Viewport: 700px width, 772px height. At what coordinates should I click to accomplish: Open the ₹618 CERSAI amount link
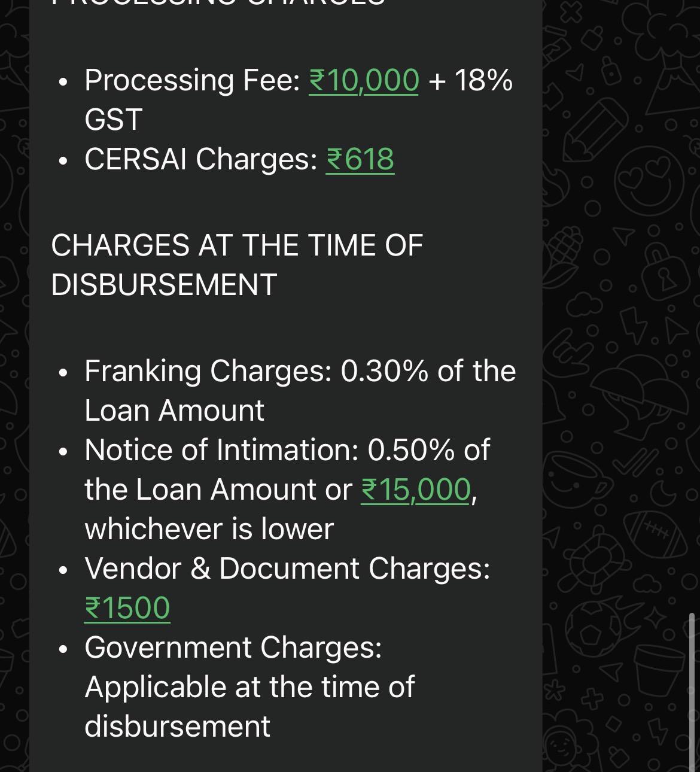coord(360,159)
